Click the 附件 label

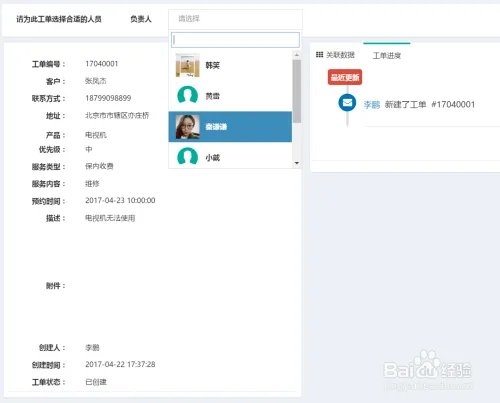pos(55,285)
